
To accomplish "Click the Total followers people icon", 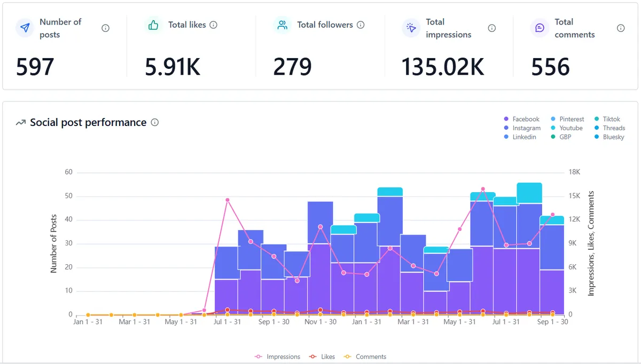I will (x=283, y=25).
